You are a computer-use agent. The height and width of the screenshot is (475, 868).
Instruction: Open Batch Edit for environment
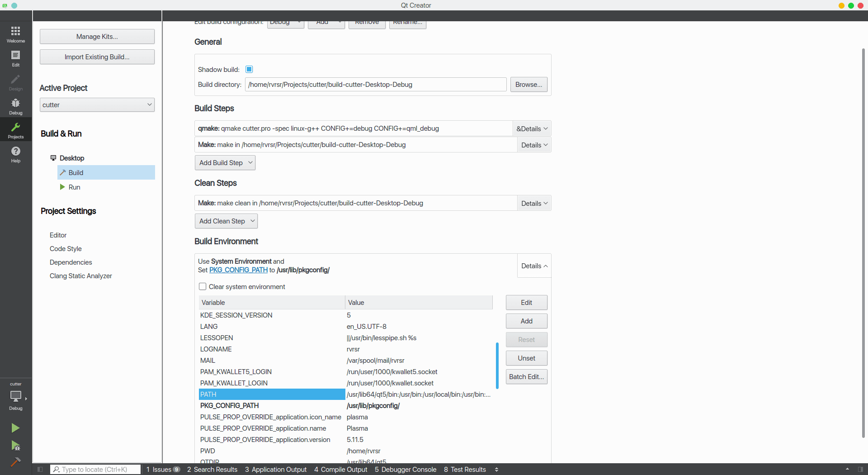tap(527, 377)
